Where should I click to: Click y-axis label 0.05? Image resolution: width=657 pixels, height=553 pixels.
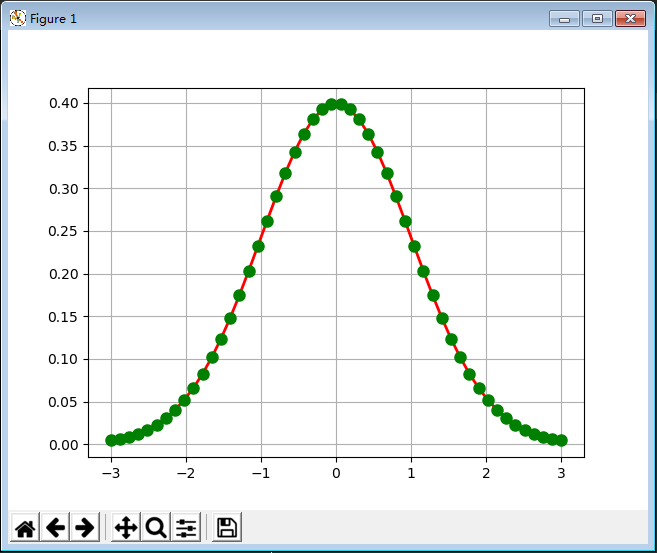63,402
